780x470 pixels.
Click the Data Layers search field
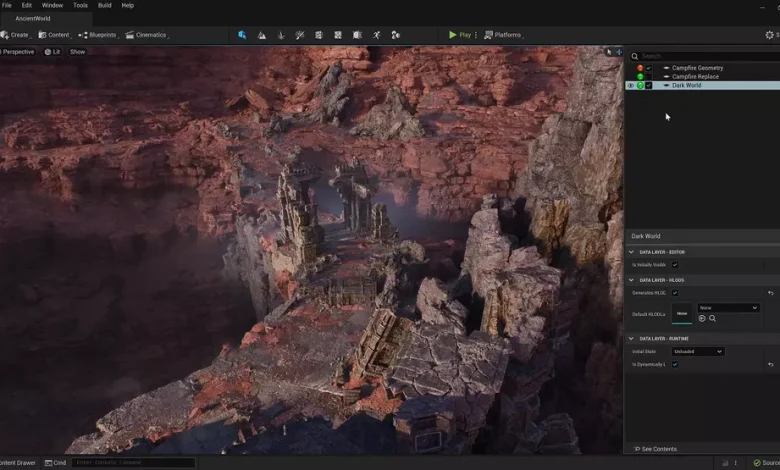700,56
